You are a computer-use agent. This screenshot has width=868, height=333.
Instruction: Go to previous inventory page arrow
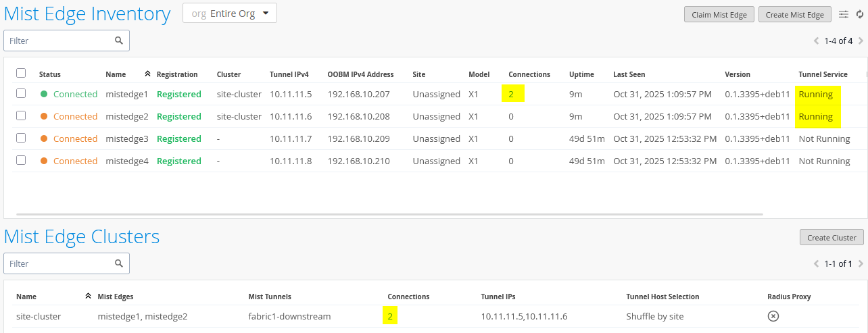pos(817,41)
